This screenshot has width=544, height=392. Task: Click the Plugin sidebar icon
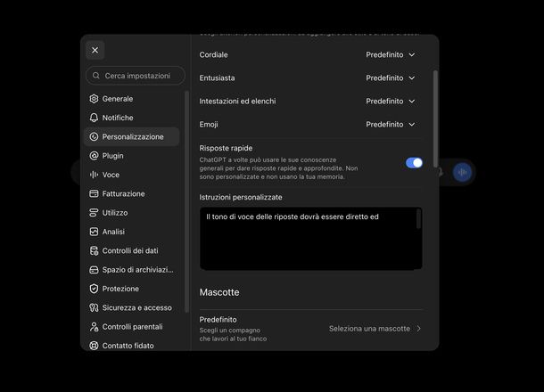94,156
